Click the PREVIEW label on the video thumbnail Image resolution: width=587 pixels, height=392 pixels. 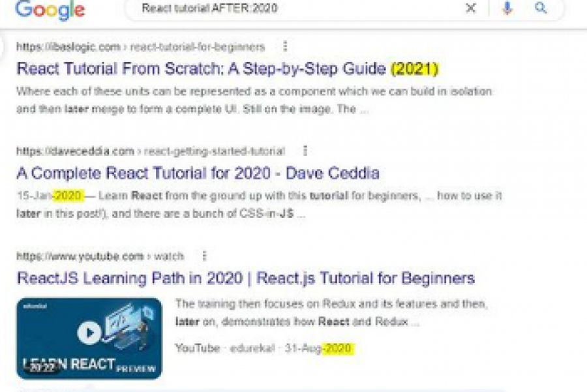coord(136,369)
